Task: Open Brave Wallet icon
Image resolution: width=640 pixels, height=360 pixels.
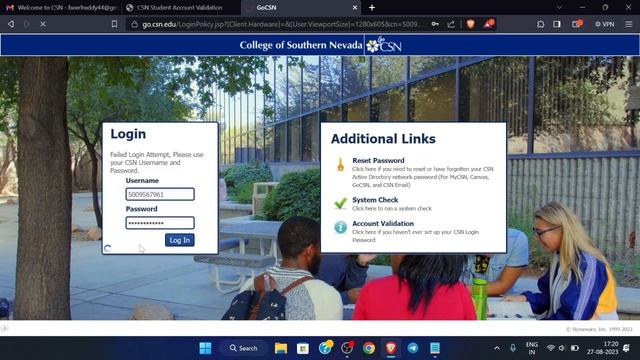Action: [x=576, y=24]
